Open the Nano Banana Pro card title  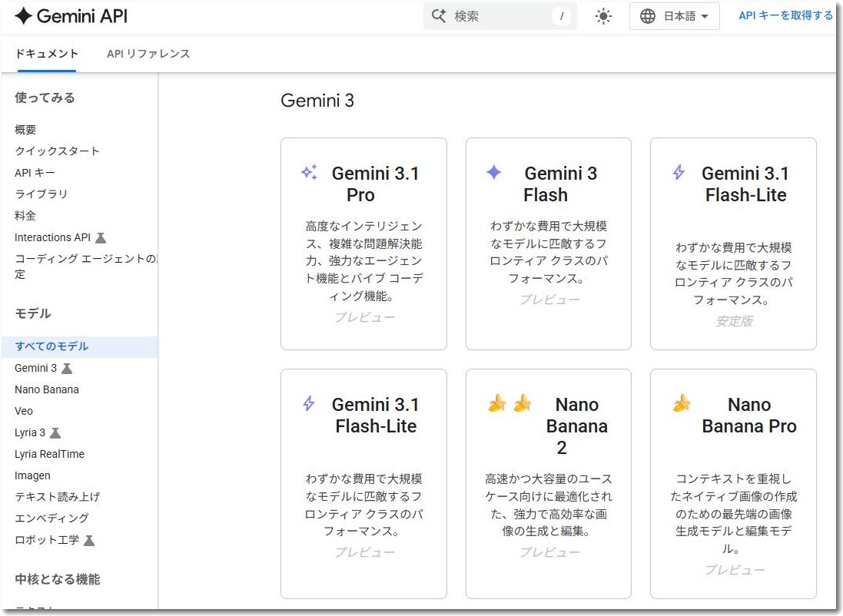(749, 415)
